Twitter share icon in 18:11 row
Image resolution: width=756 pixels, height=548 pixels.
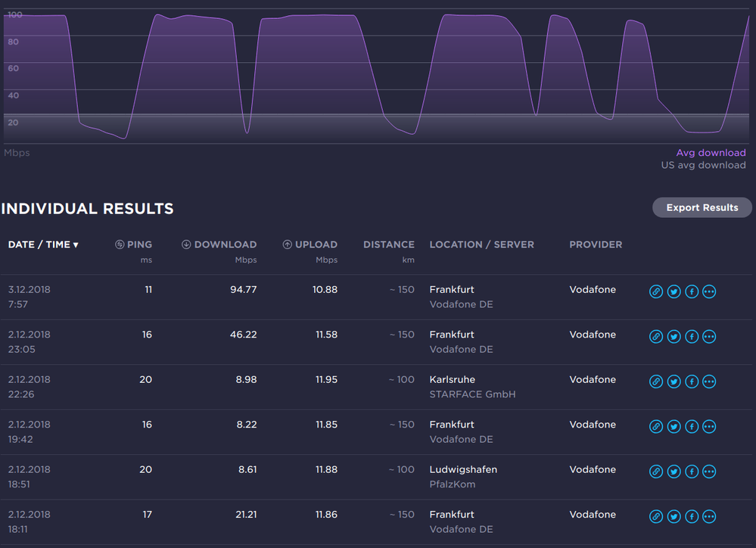click(x=674, y=516)
